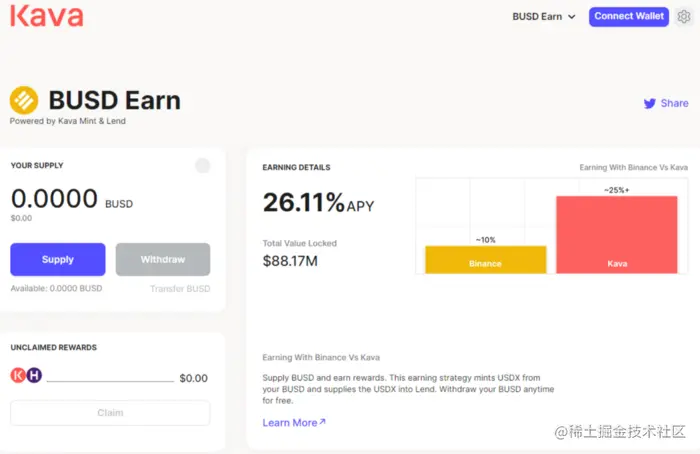Click the Kava logo

click(x=47, y=17)
